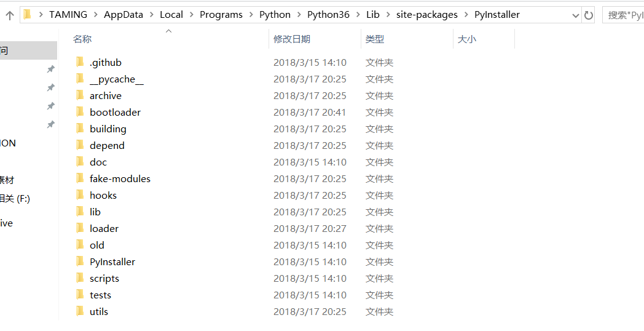This screenshot has width=644, height=331.
Task: Open chevron dropdown after Programs breadcrumb
Action: pos(251,15)
